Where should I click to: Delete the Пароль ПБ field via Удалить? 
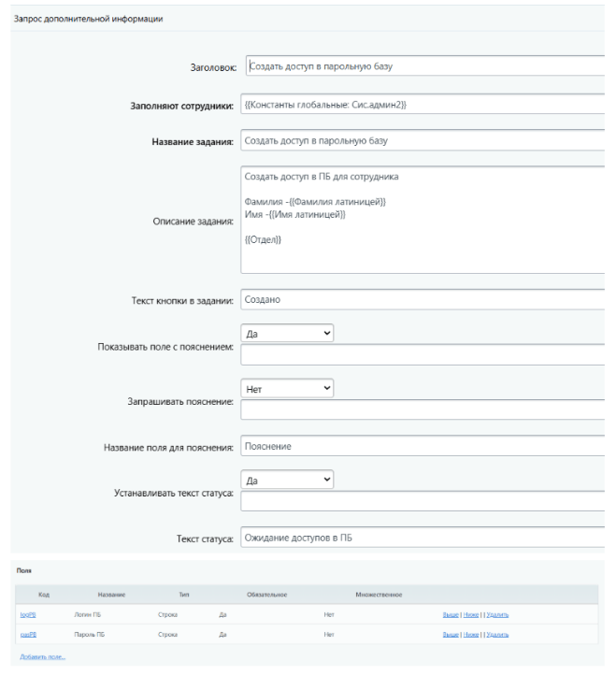pyautogui.click(x=496, y=635)
